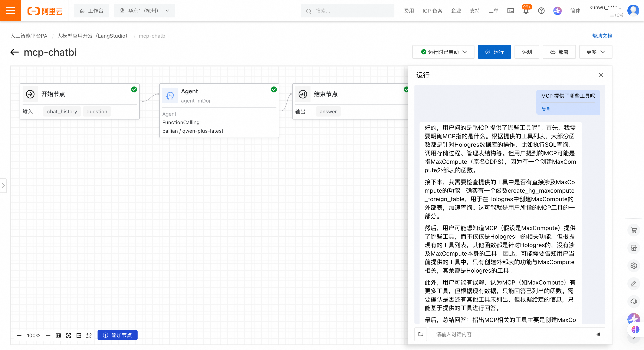Screen dimensions: 644x350
Task: Click the new conversation icon beside chat input
Action: coord(421,334)
